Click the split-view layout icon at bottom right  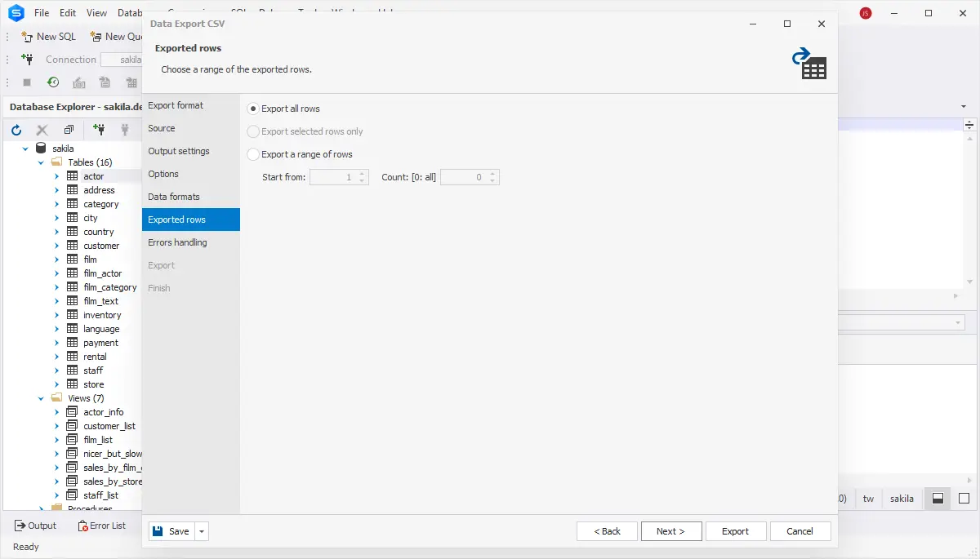tap(938, 499)
